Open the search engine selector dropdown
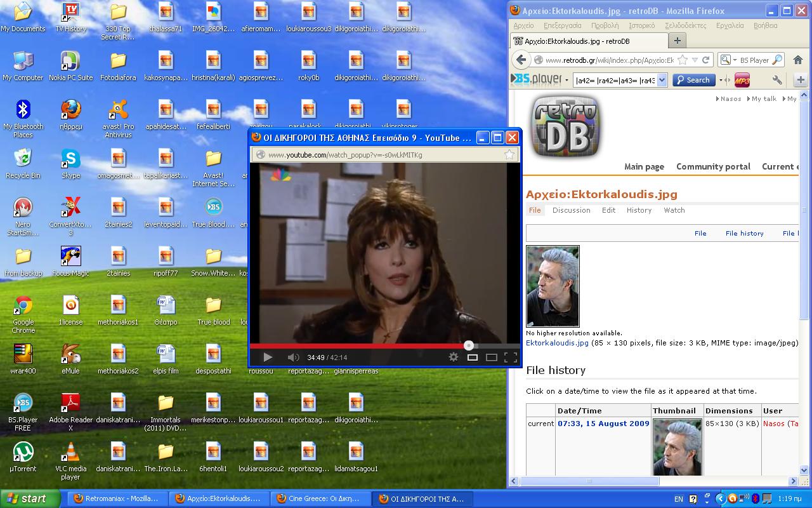Screen dimensions: 812x508 click(728, 60)
